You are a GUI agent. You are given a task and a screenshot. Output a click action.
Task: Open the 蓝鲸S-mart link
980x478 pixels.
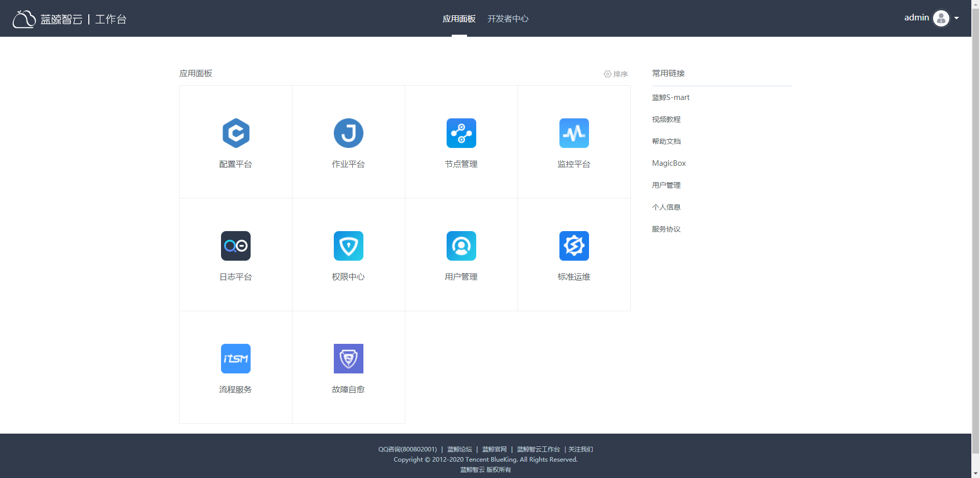pos(671,97)
